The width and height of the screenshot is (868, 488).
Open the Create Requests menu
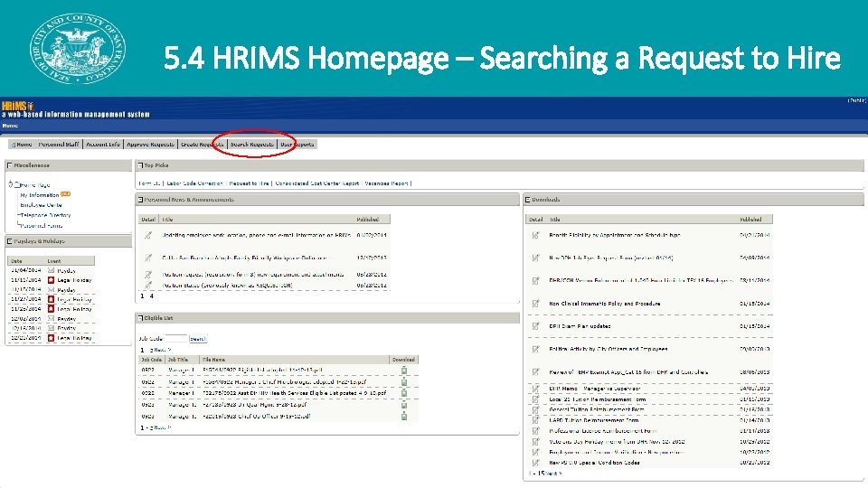[x=202, y=145]
